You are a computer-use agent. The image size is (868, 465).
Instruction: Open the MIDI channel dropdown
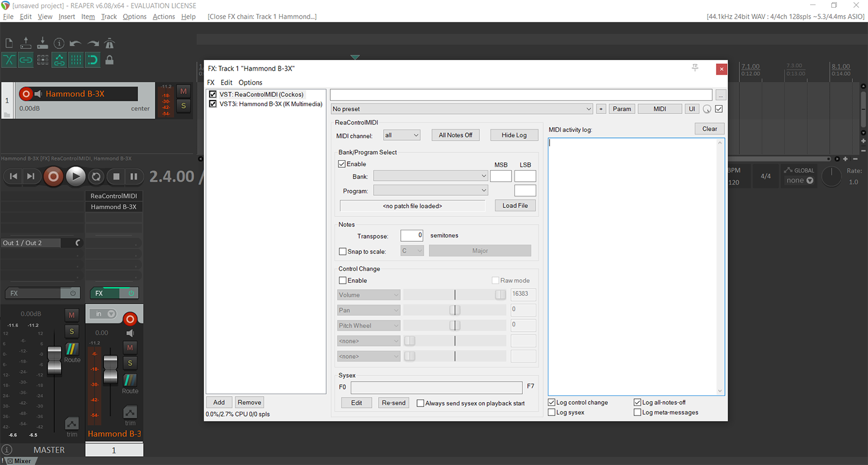tap(401, 135)
